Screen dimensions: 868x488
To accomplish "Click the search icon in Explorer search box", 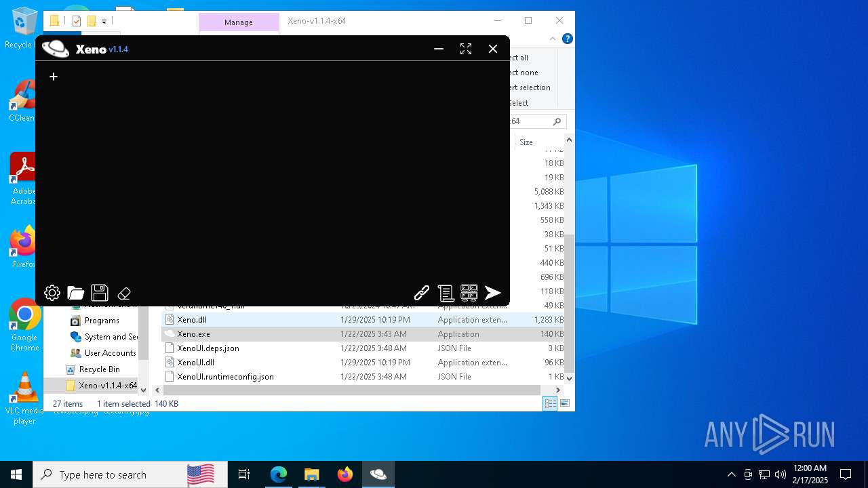I will [557, 121].
